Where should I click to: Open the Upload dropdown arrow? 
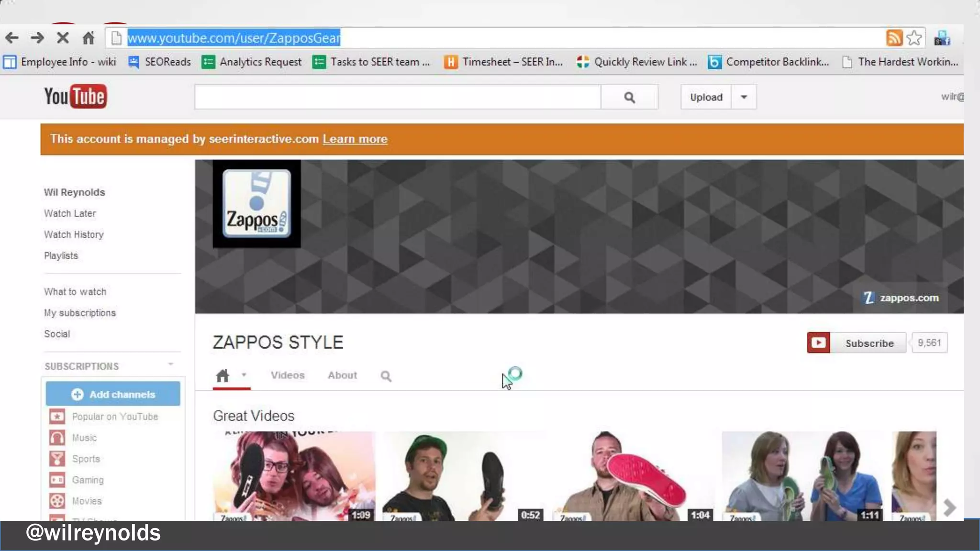744,97
